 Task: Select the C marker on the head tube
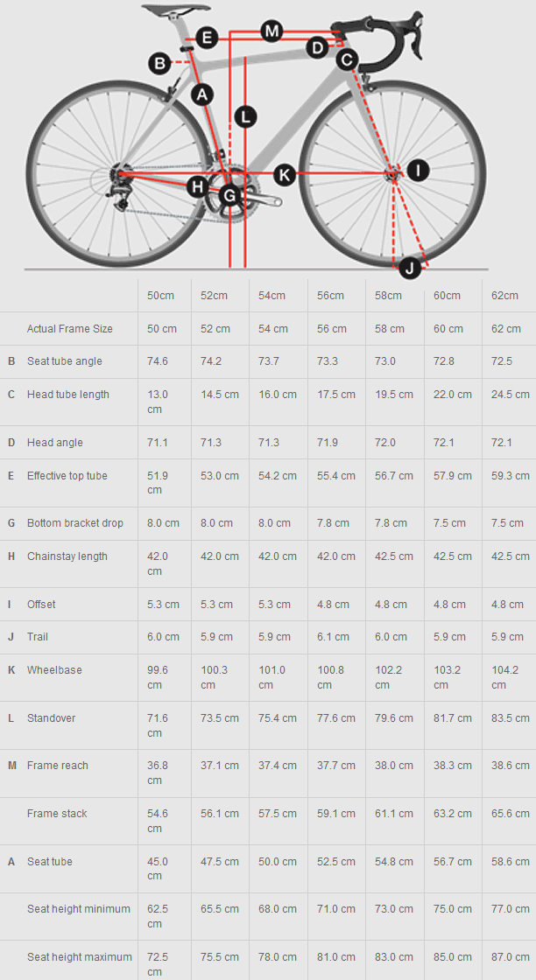pyautogui.click(x=347, y=59)
